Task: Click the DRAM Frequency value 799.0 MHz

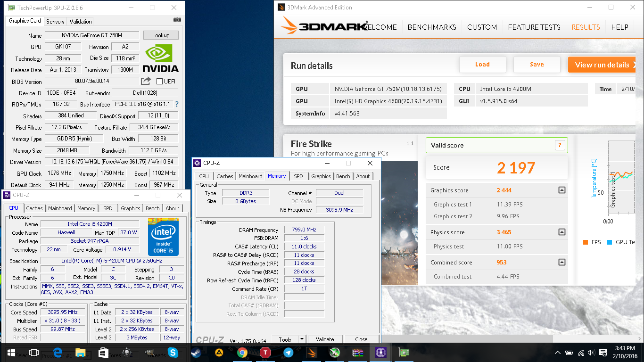Action: [x=304, y=230]
